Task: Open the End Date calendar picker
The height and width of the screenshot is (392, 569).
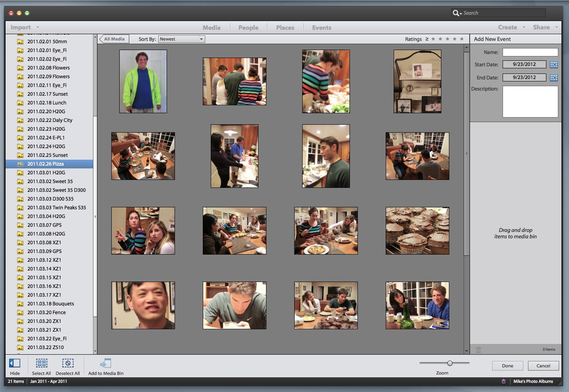Action: (553, 77)
